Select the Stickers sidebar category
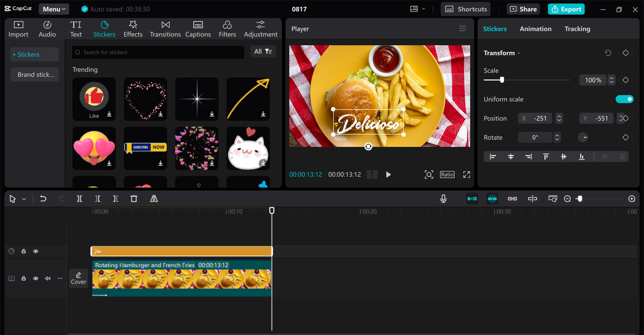 tap(35, 54)
